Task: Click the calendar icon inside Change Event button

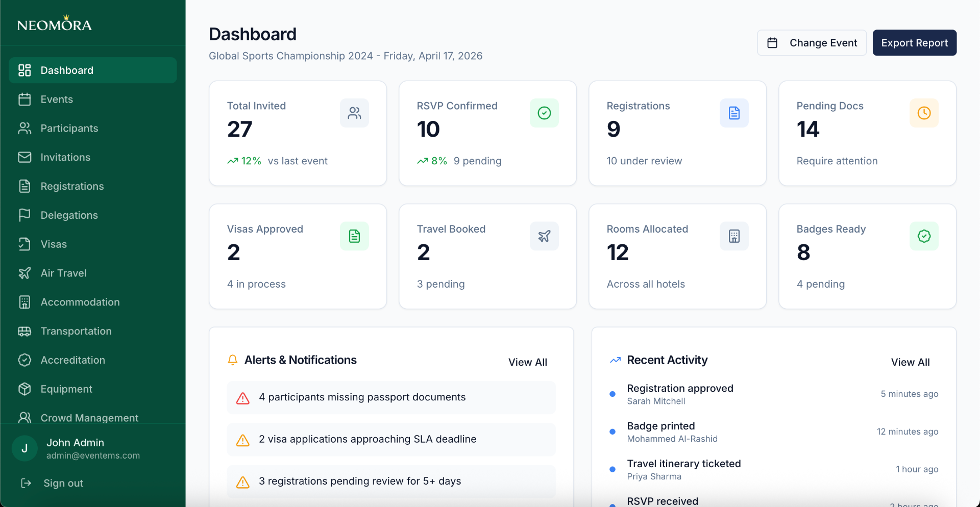Action: [x=773, y=43]
